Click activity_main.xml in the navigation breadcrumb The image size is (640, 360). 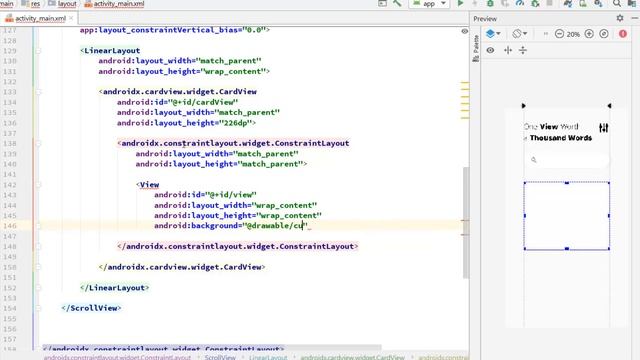point(114,4)
